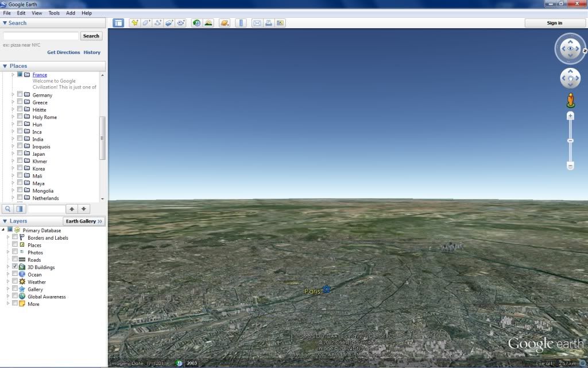Image resolution: width=588 pixels, height=368 pixels.
Task: Check the Greece folder checkbox
Action: (x=20, y=102)
